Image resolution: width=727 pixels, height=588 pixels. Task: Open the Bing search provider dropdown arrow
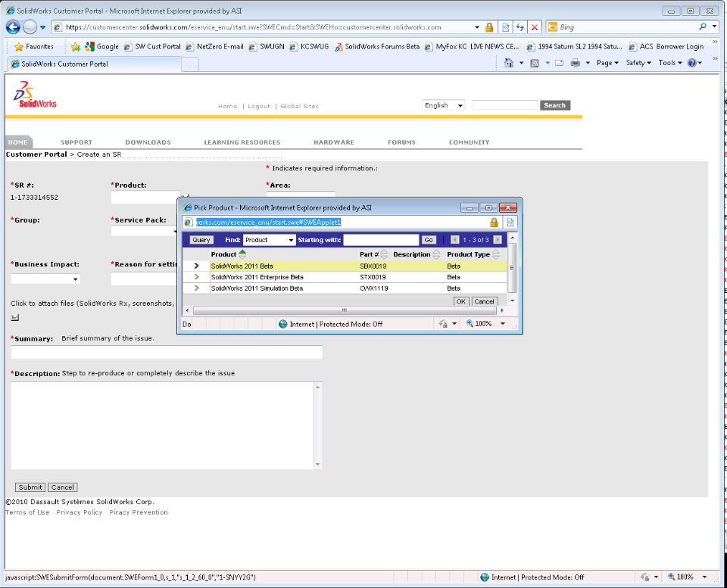(x=714, y=27)
